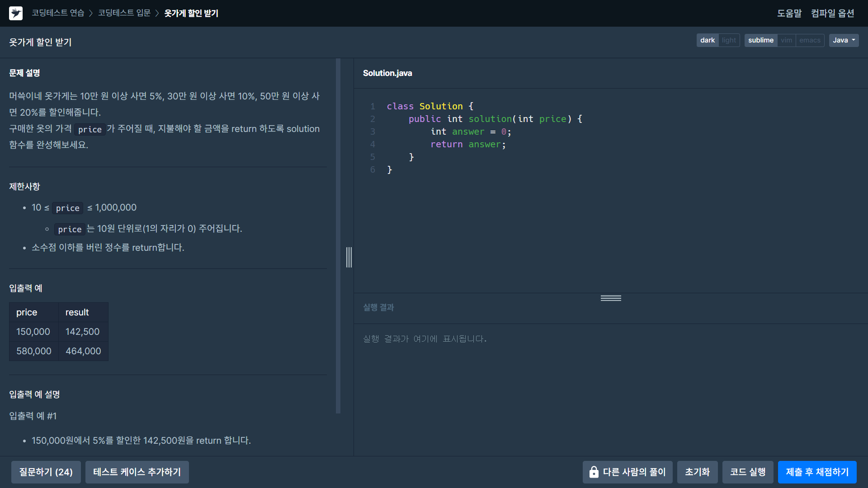The image size is (868, 488).
Task: Select sublime keybinding mode
Action: point(760,40)
